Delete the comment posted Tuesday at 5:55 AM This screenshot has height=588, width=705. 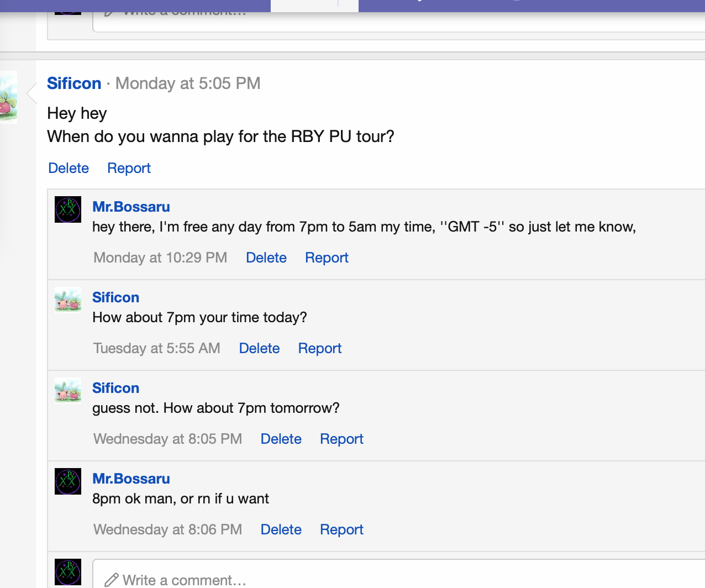click(x=259, y=348)
